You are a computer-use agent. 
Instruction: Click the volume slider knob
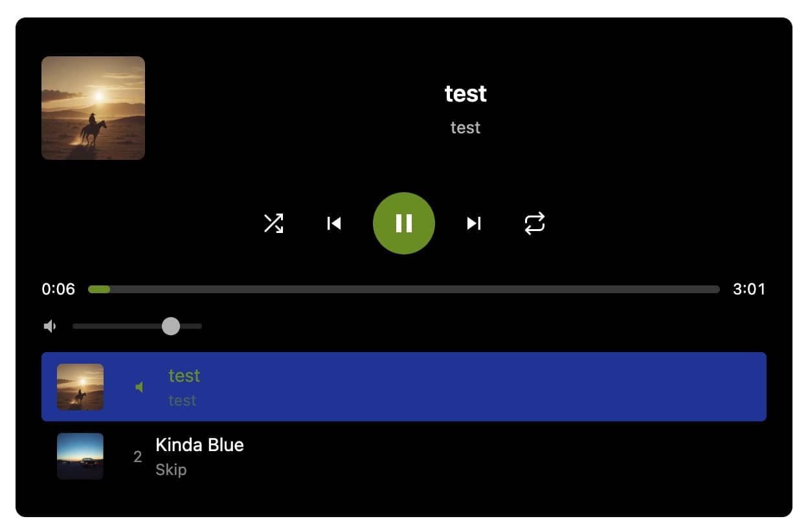coord(170,326)
